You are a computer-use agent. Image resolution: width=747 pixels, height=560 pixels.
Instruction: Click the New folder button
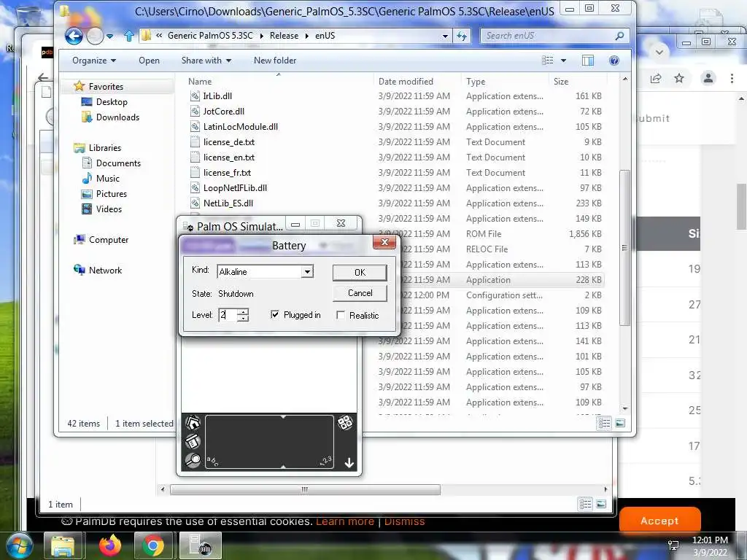[x=275, y=61]
